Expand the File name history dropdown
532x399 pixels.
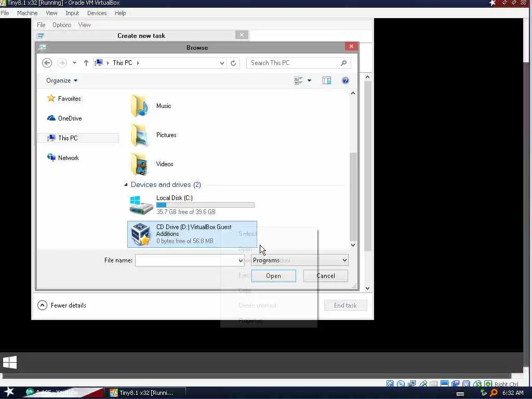(241, 260)
